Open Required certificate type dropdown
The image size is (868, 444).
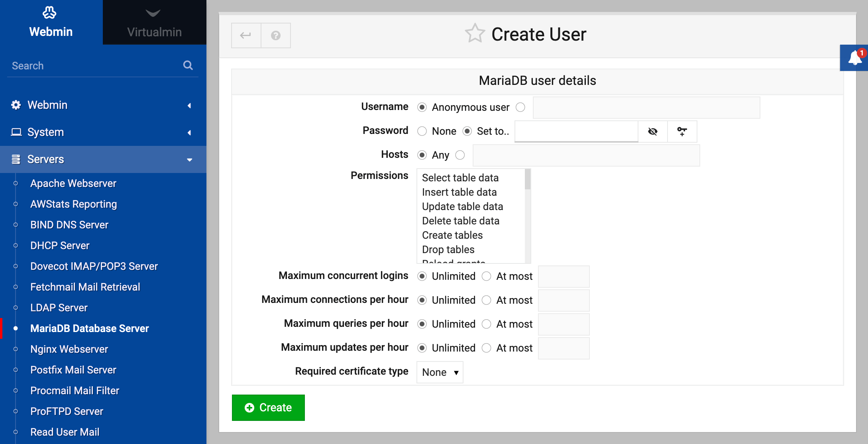(x=440, y=372)
